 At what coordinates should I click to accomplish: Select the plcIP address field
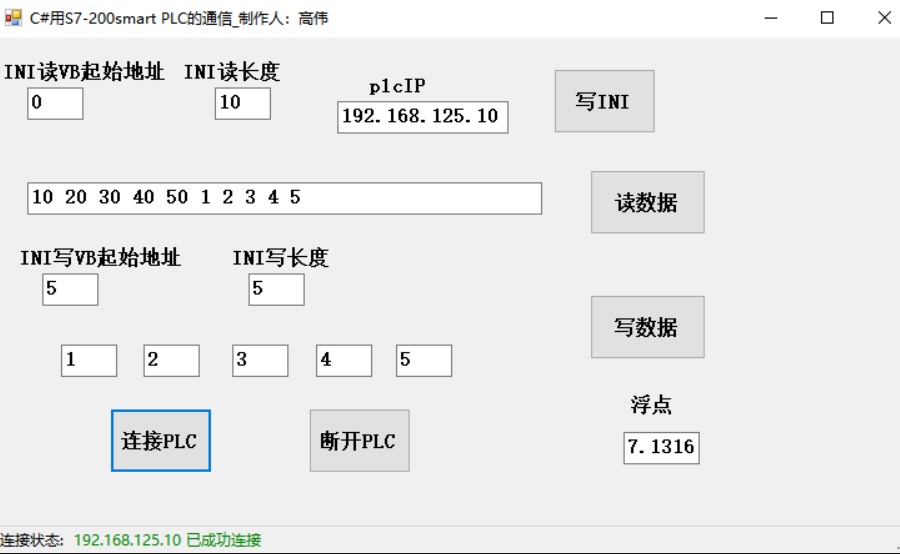click(x=422, y=117)
